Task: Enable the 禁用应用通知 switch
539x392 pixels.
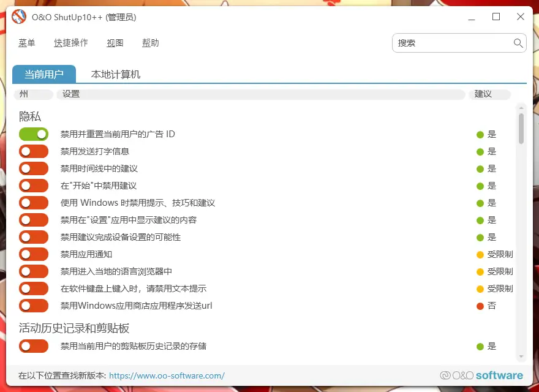Action: pos(34,254)
